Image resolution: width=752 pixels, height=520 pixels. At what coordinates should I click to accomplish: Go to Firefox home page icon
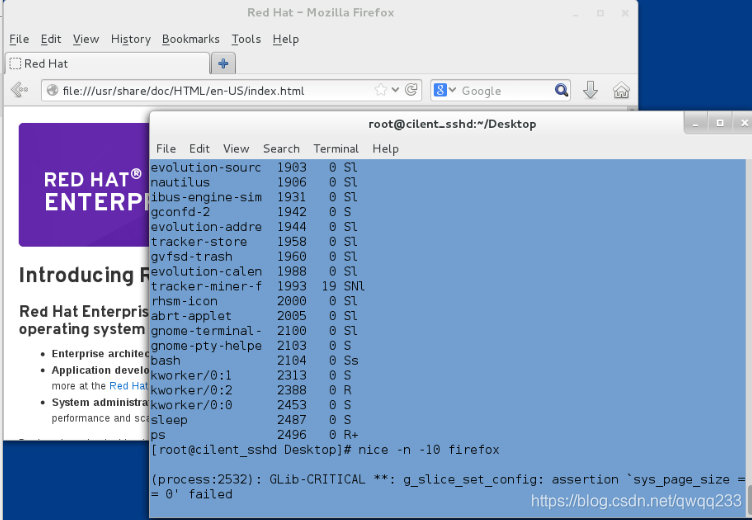point(621,90)
